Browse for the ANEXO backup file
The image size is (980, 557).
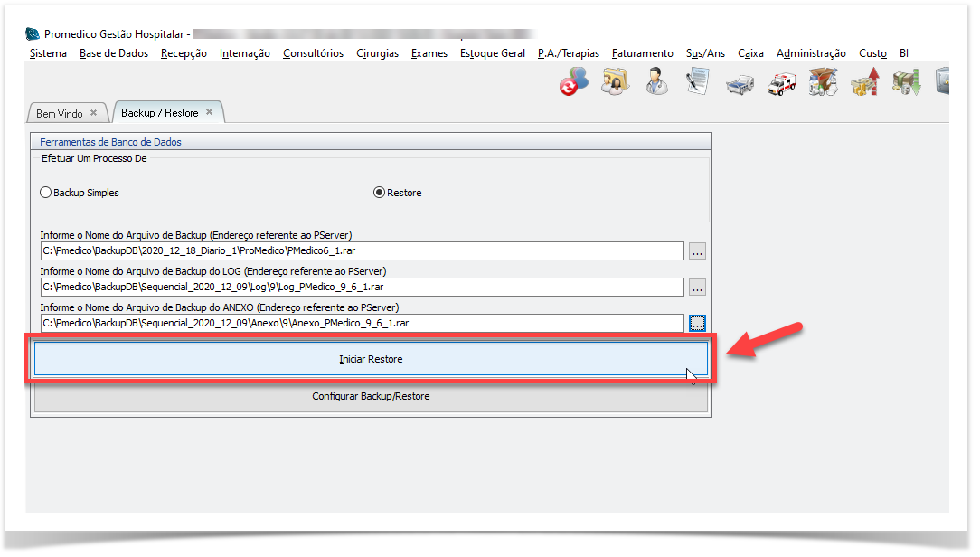pos(697,323)
